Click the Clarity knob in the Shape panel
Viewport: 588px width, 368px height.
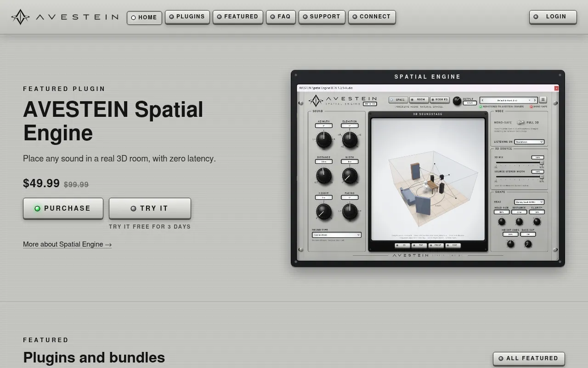point(537,222)
